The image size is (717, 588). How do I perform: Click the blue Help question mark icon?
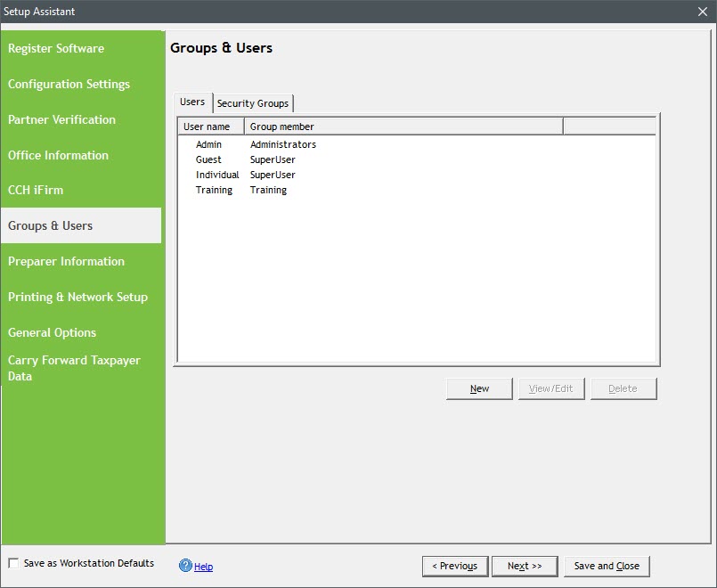(x=185, y=566)
